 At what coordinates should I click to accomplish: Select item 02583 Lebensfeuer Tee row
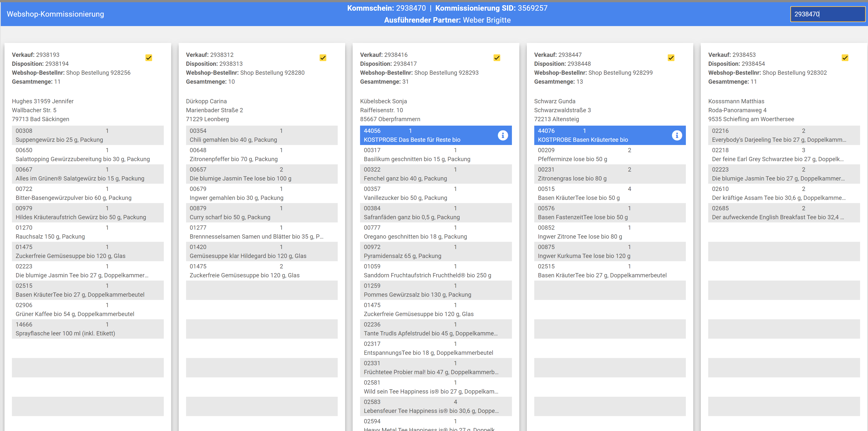coord(435,406)
